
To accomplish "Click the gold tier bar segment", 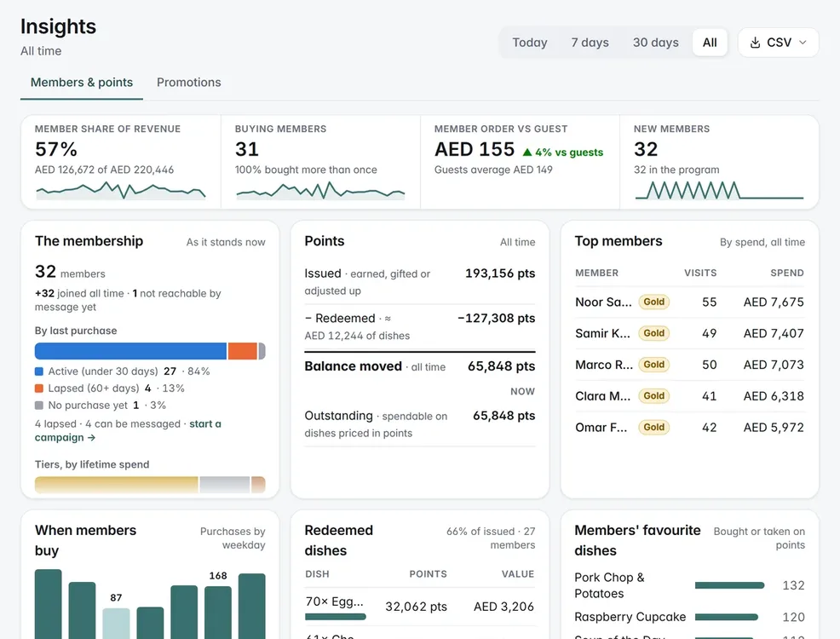I will [116, 485].
